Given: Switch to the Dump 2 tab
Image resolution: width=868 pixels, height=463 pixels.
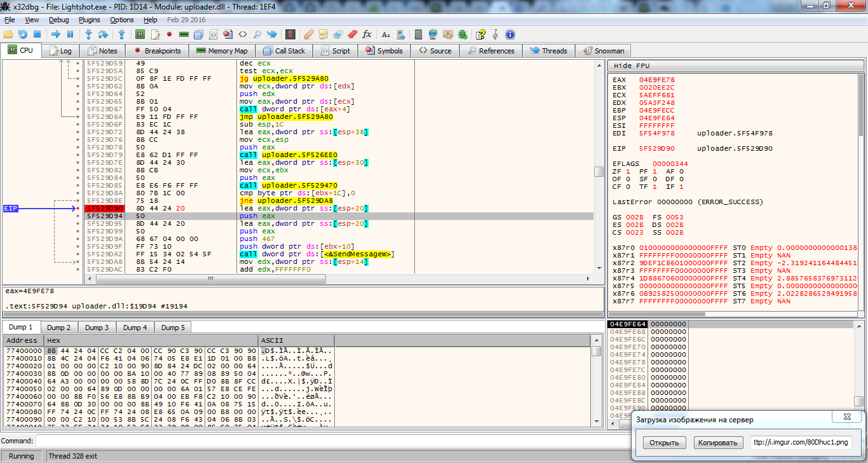Looking at the screenshot, I should [59, 328].
